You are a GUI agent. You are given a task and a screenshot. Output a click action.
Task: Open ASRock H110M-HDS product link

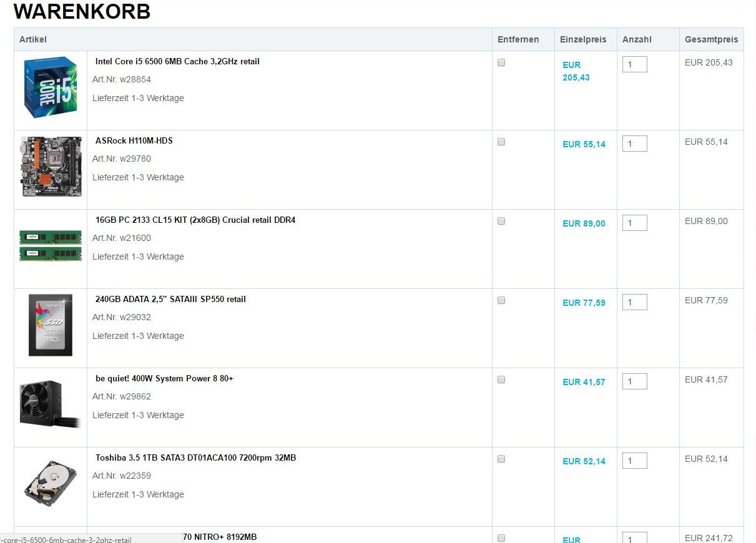[x=134, y=141]
